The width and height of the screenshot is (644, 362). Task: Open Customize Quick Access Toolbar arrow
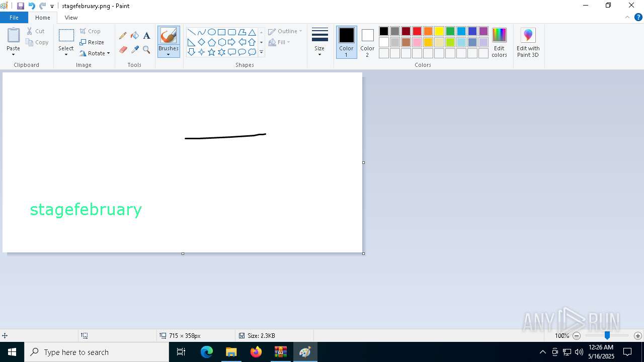(52, 7)
